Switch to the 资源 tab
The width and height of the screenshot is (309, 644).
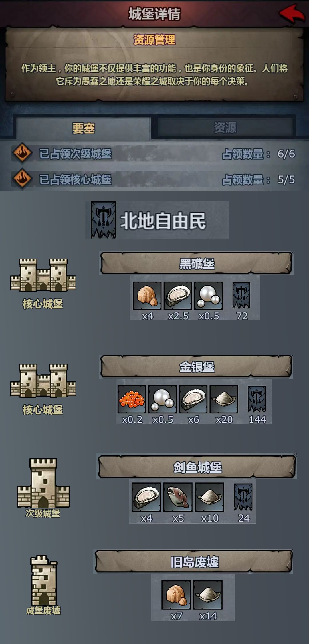225,128
